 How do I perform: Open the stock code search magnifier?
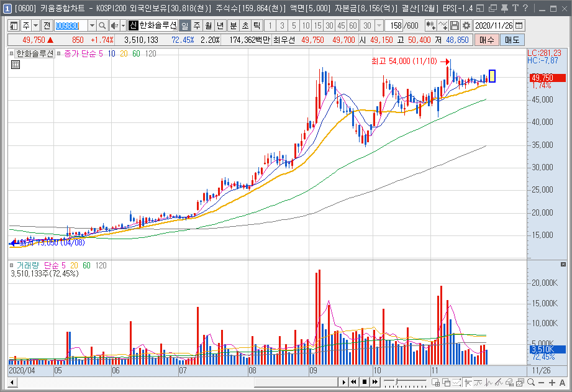click(x=102, y=25)
